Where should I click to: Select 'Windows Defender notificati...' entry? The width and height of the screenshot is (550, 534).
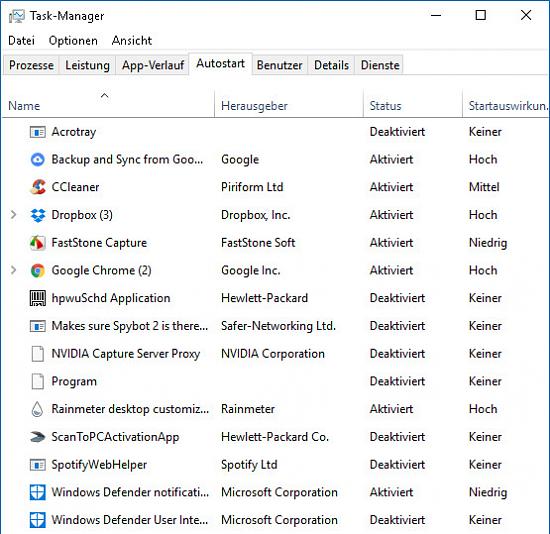[130, 492]
